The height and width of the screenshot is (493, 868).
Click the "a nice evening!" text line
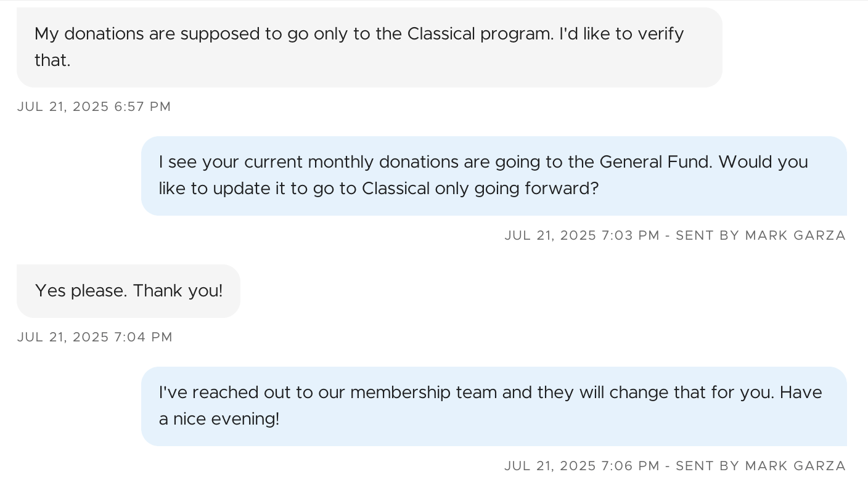coord(219,419)
